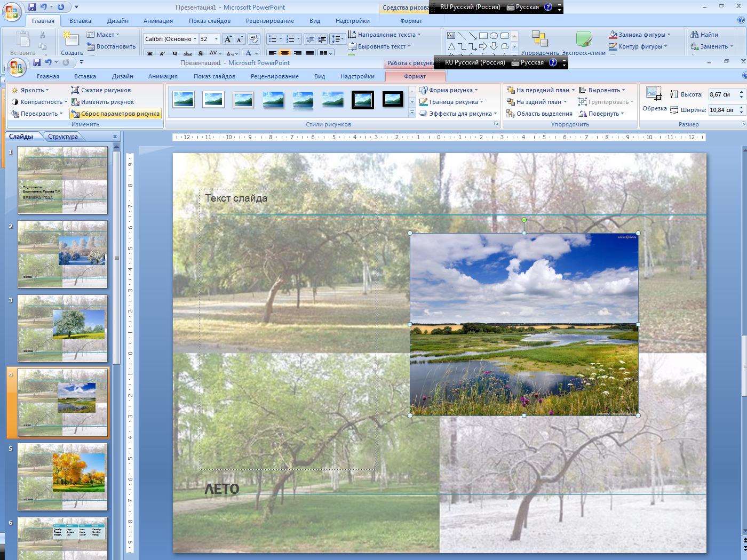Screen dimensions: 747x560
Task: Open Форма рисунка picture shape dropdown
Action: 449,90
